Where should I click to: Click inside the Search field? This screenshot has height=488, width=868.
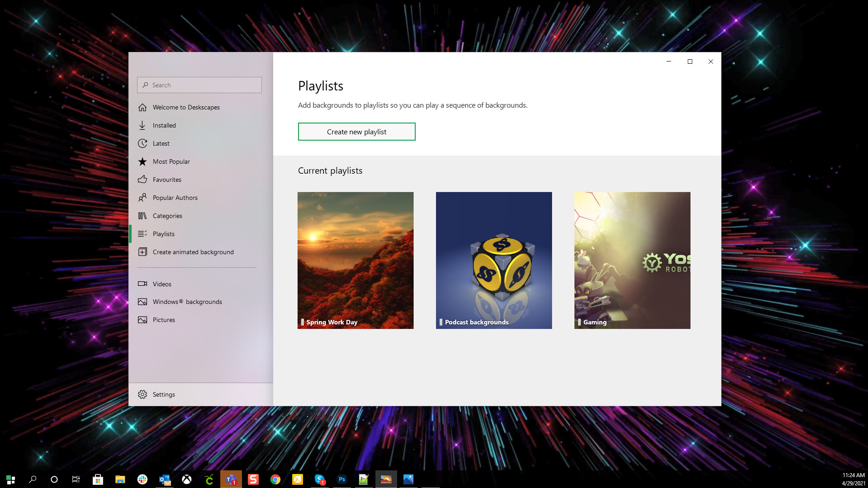point(199,85)
